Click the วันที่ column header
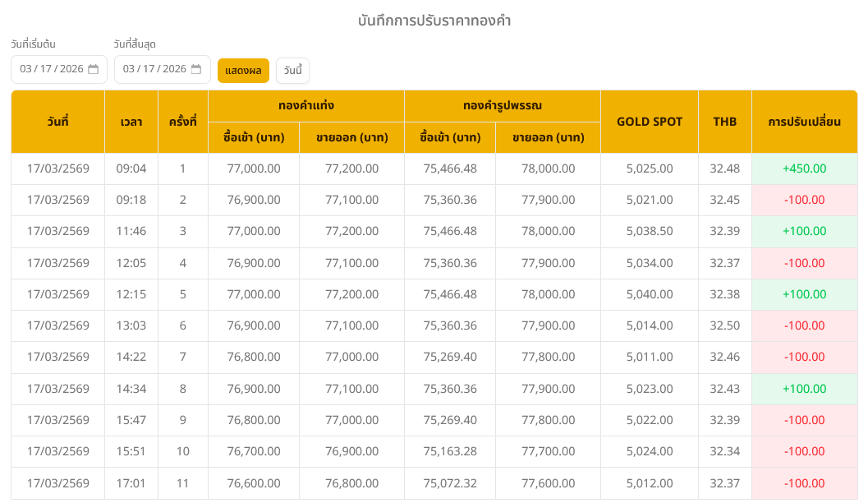The width and height of the screenshot is (868, 503). coord(57,122)
